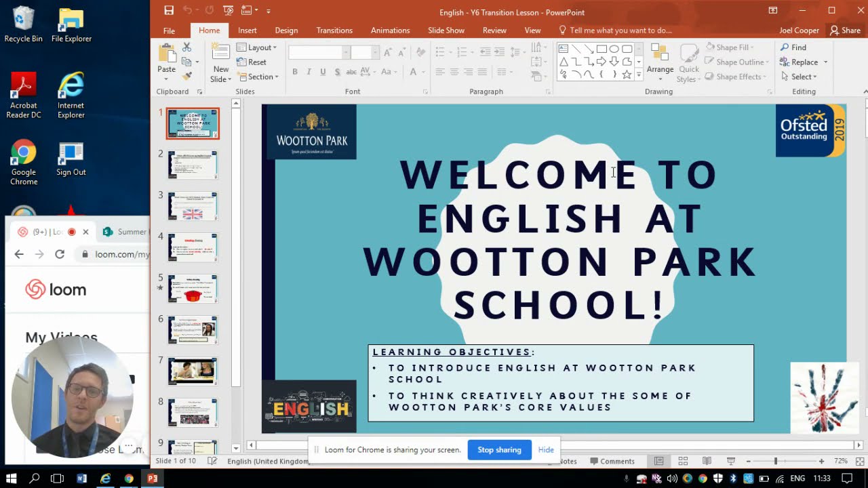Toggle Bold formatting
868x488 pixels.
tap(295, 72)
